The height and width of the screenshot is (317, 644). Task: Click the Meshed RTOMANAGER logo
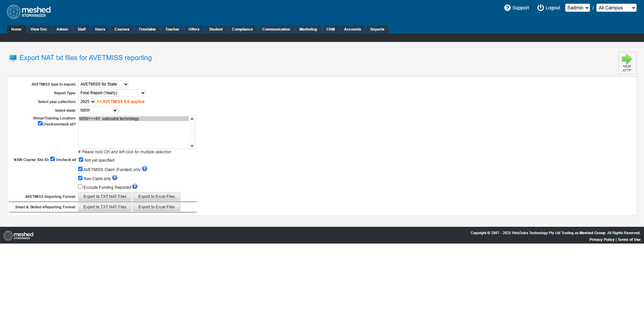(28, 11)
